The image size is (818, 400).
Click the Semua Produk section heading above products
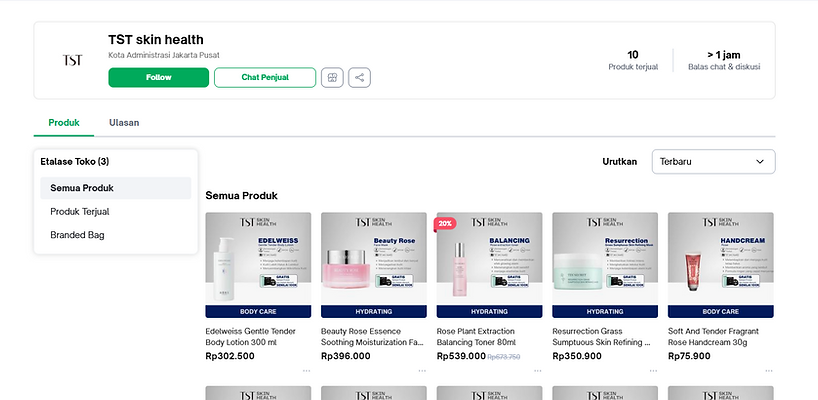[242, 196]
